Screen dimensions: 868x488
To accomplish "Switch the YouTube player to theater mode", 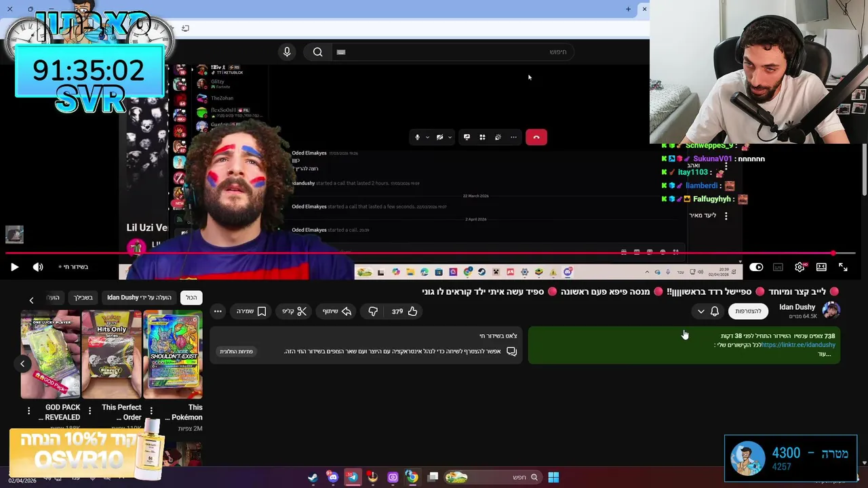I will pos(821,267).
